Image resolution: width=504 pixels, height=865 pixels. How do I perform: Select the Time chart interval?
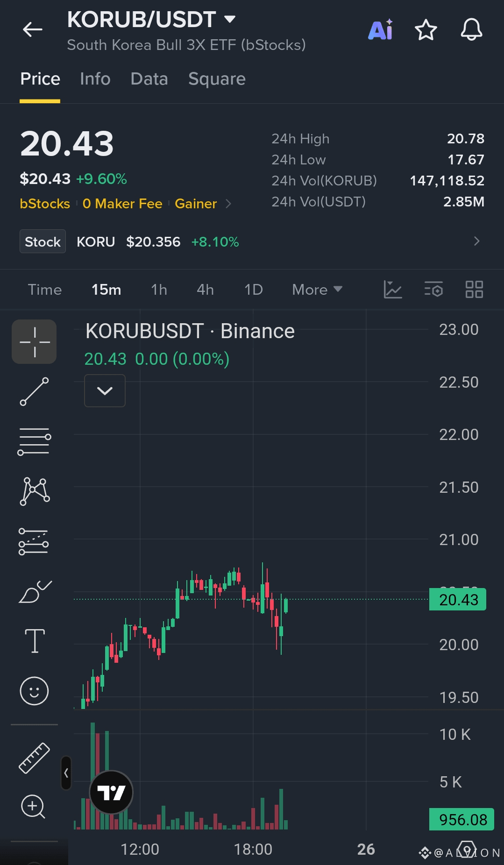tap(45, 290)
